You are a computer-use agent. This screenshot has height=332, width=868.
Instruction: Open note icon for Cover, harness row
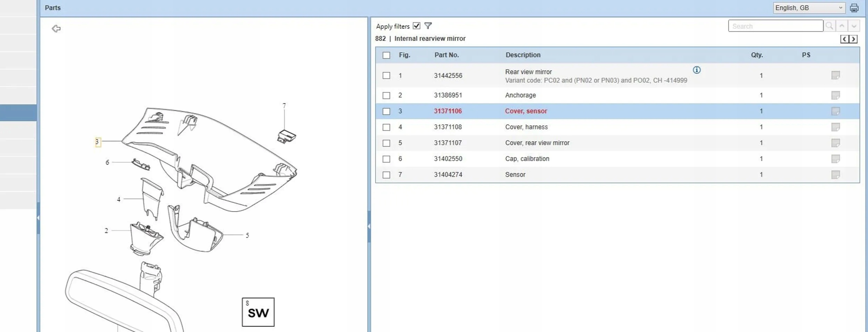click(x=835, y=127)
